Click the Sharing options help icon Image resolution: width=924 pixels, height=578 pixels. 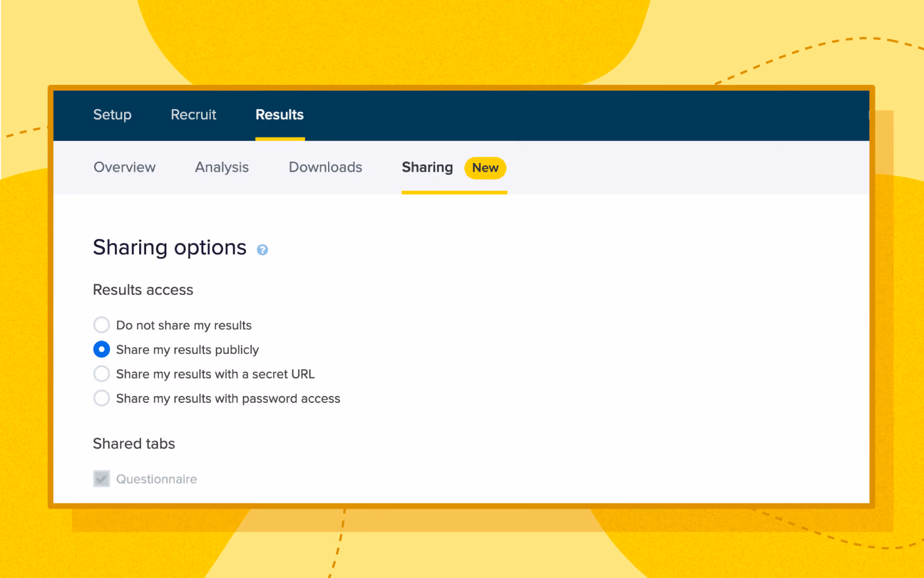[262, 250]
